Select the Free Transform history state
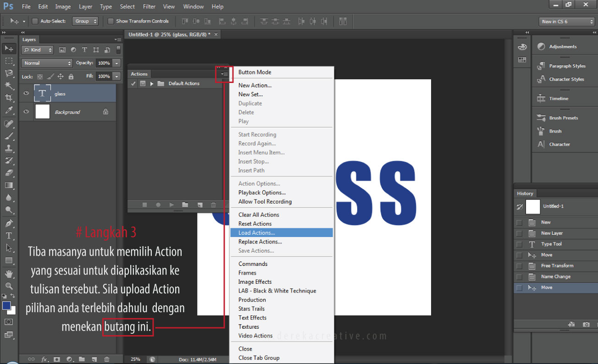Screen dimensions: 598x364 (557, 266)
